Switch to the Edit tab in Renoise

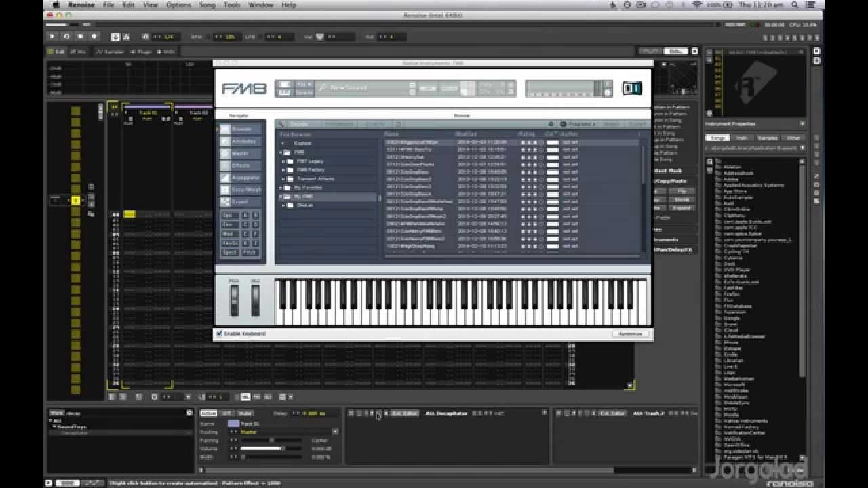(56, 52)
